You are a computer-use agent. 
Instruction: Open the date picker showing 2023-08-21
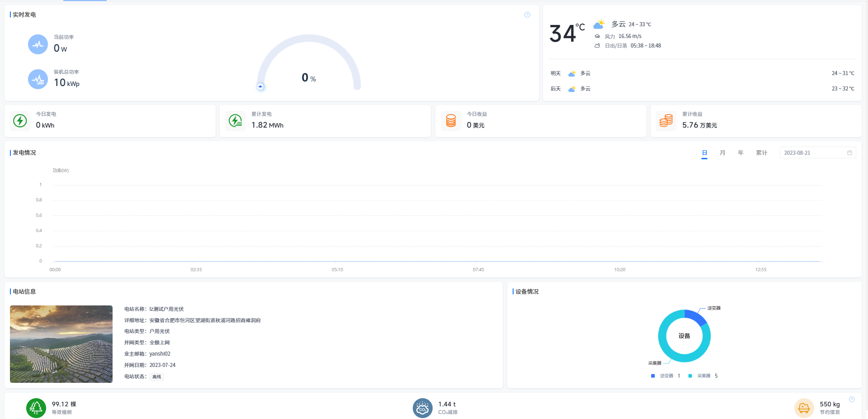[x=811, y=153]
